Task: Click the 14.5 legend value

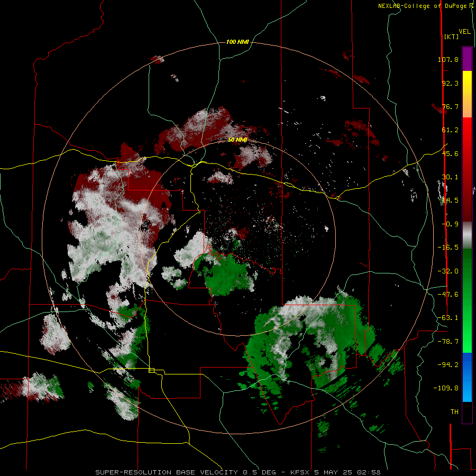Action: pyautogui.click(x=450, y=200)
